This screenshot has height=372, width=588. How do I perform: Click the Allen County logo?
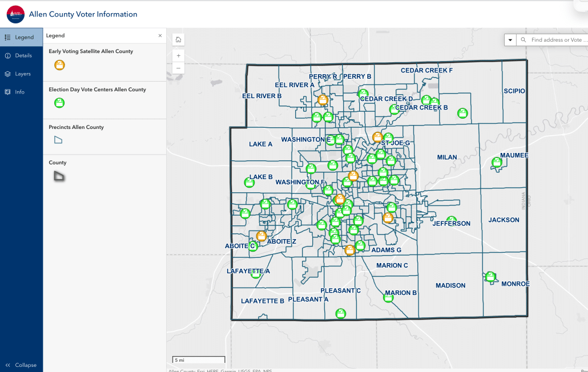[15, 14]
